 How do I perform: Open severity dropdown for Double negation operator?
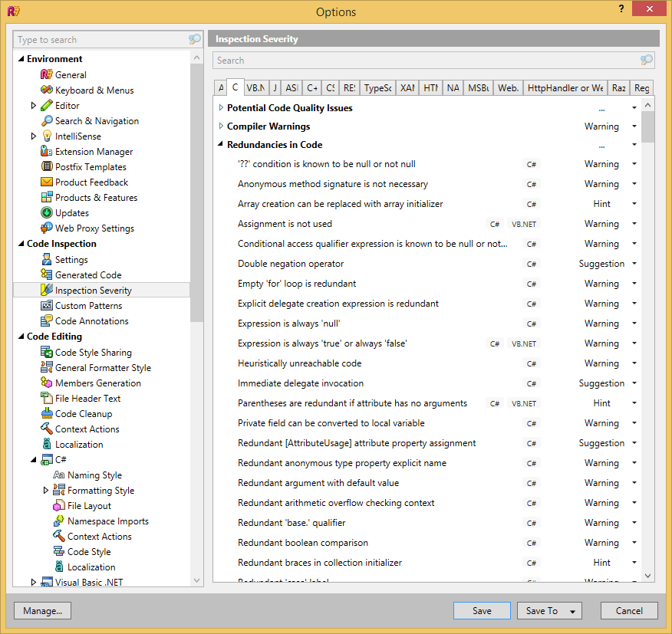[x=634, y=264]
